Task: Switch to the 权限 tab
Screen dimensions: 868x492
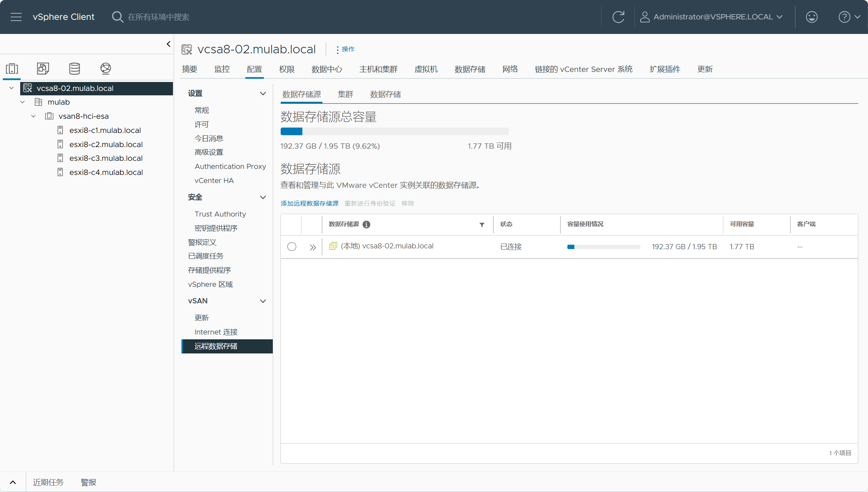Action: tap(287, 69)
